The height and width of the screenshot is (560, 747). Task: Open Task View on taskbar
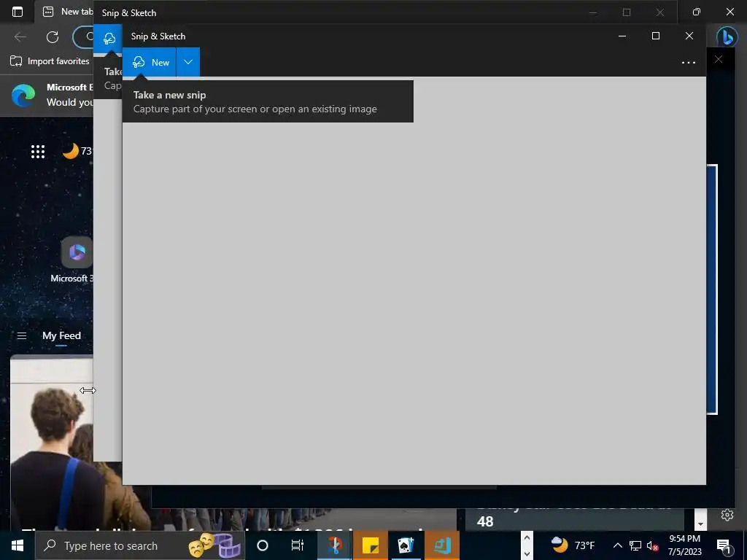coord(298,545)
